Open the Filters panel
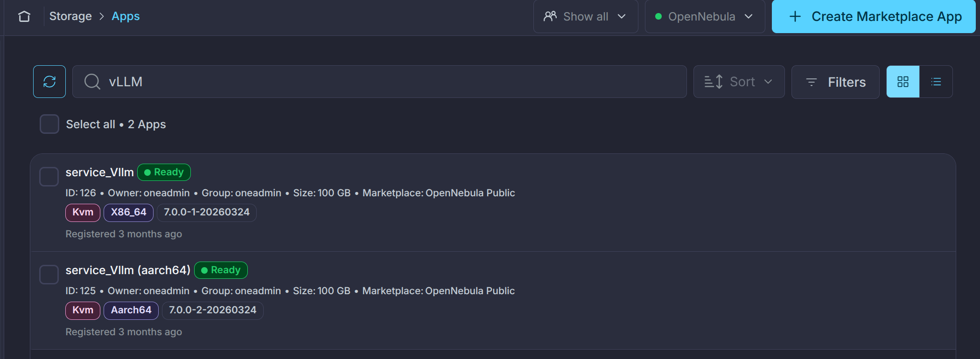 pos(835,82)
